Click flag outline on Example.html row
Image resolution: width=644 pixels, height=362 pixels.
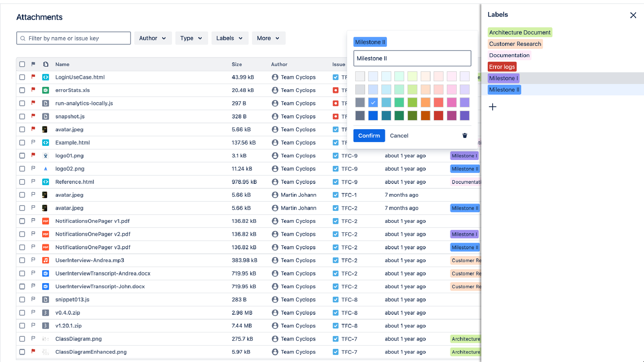click(33, 142)
